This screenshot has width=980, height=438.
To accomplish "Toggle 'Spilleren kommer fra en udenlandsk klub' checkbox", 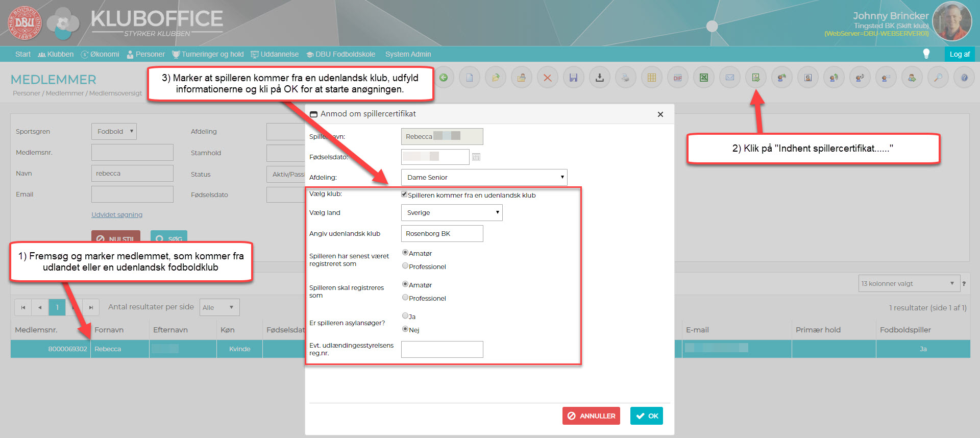I will [404, 194].
